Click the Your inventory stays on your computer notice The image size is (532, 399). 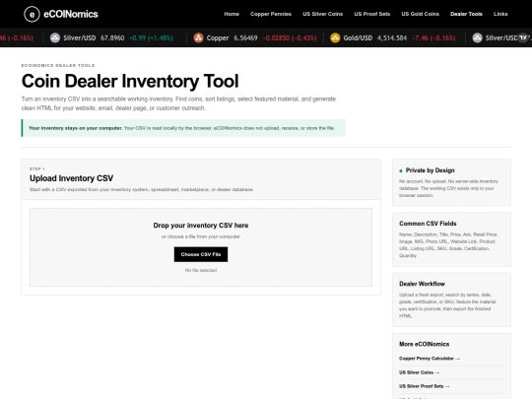183,128
